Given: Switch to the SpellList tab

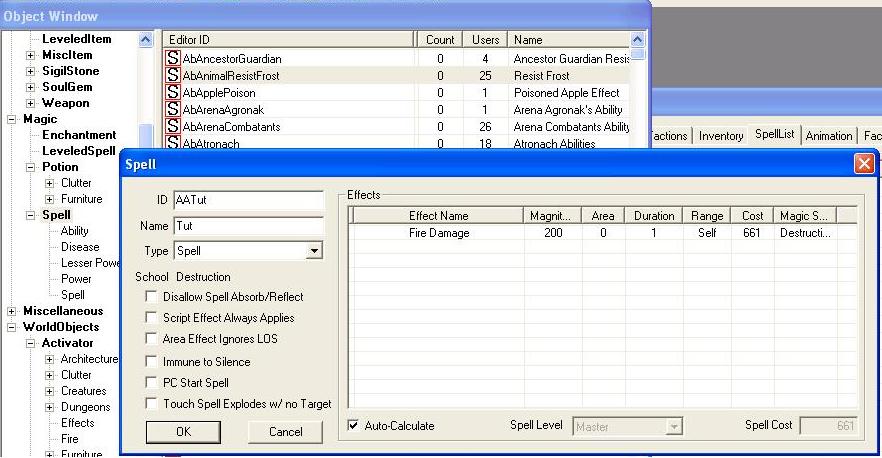Looking at the screenshot, I should coord(775,134).
